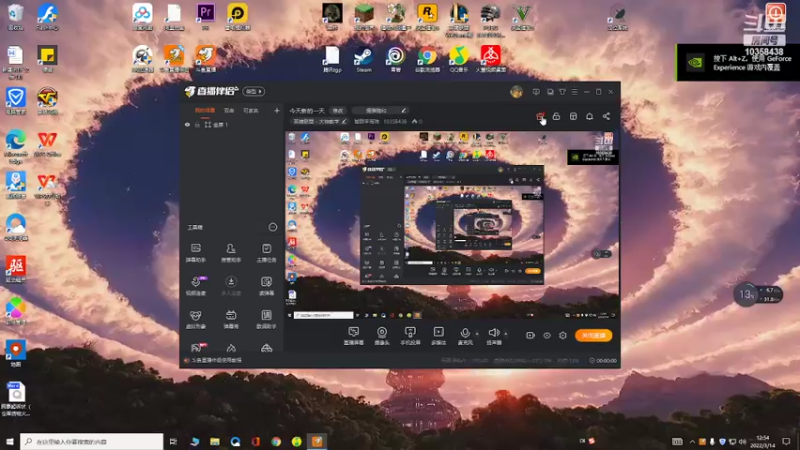
Task: Click the pencil icon next to the category
Action: [344, 121]
